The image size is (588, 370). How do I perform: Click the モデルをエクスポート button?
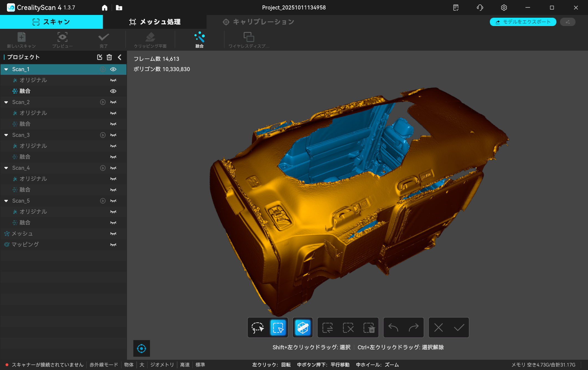pos(523,22)
